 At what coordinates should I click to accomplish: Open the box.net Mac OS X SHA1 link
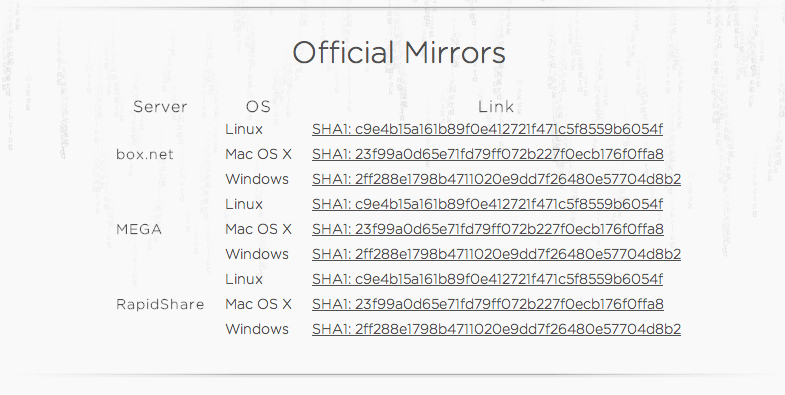pyautogui.click(x=488, y=154)
